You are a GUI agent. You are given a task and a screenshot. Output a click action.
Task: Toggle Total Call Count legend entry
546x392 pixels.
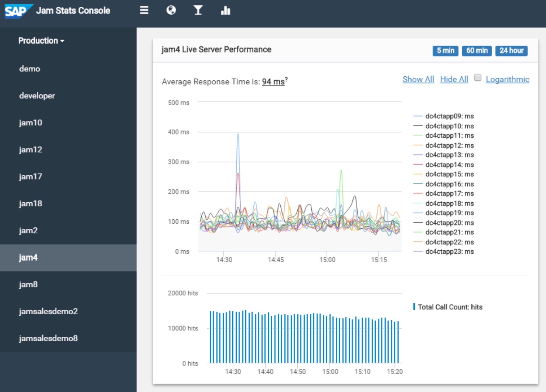click(x=450, y=307)
